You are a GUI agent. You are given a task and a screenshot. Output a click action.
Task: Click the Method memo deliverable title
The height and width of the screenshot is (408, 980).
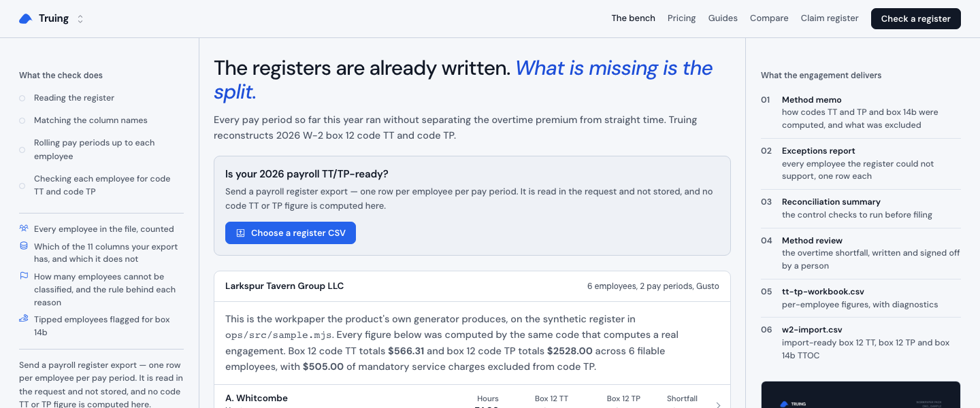tap(812, 99)
